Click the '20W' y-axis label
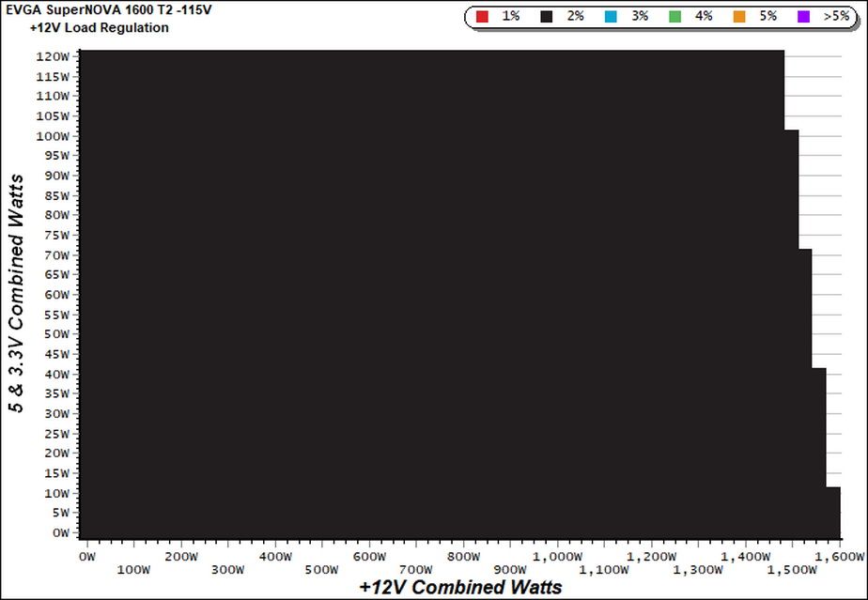868x600 pixels. (57, 453)
